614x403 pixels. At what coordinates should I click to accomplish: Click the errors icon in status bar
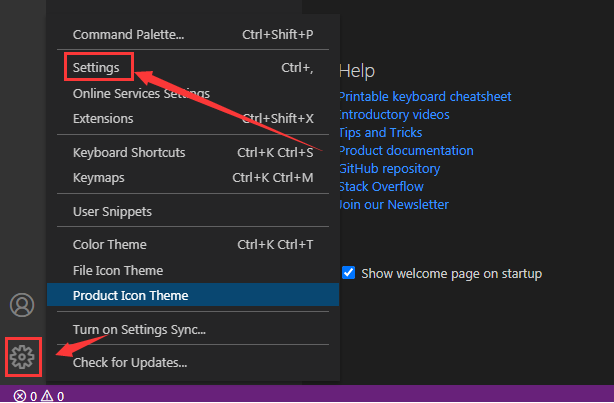click(x=19, y=396)
